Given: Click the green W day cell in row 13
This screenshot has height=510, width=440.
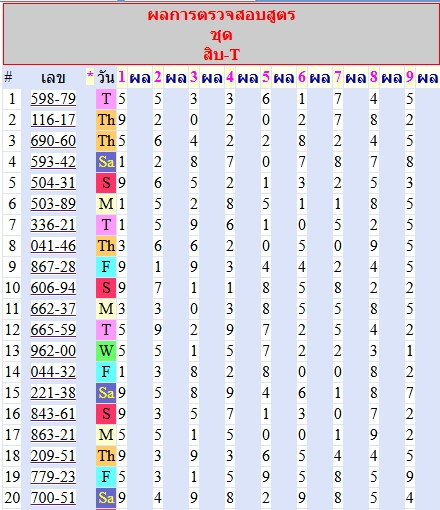Looking at the screenshot, I should (106, 351).
